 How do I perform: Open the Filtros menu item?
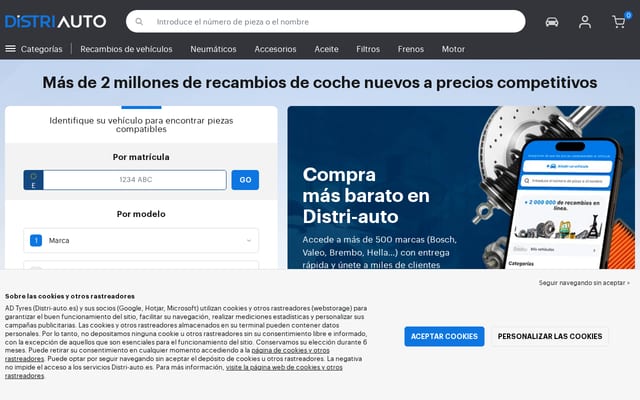(368, 49)
